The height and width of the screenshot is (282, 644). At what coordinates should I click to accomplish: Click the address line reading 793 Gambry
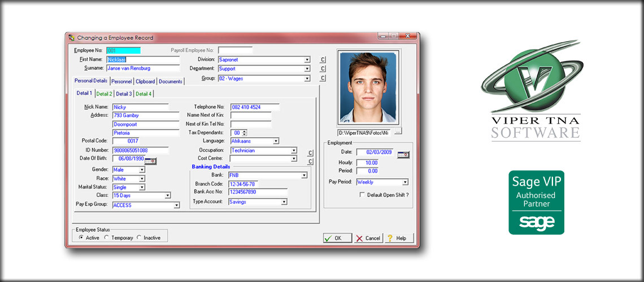tap(146, 115)
